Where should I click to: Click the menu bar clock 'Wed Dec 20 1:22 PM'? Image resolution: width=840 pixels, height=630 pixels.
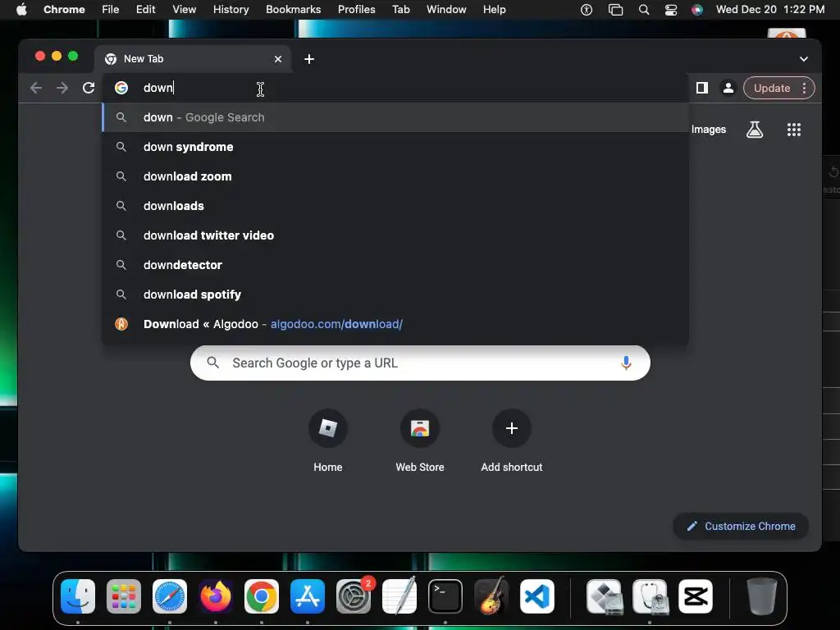coord(769,10)
